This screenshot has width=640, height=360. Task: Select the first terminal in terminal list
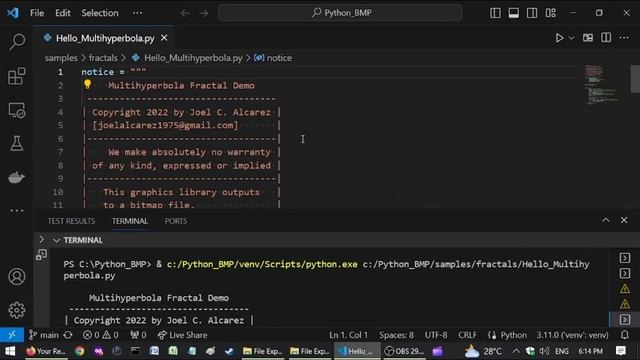[x=625, y=258]
